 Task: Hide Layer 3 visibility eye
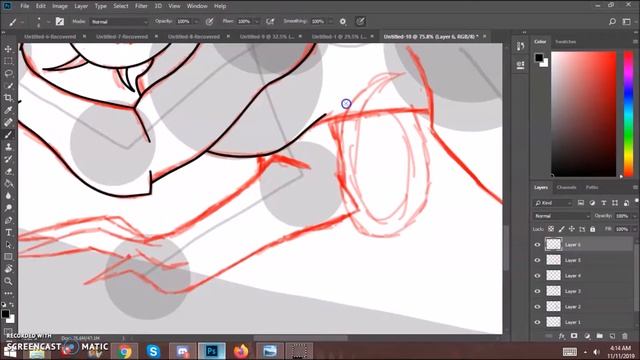click(537, 291)
